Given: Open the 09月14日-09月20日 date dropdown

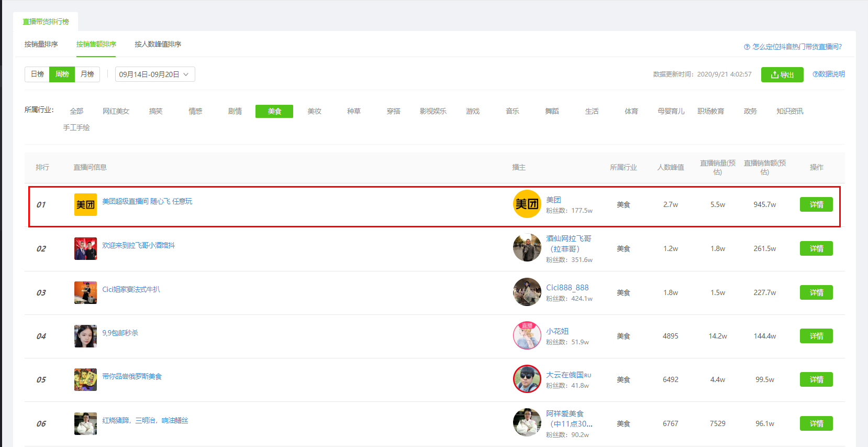Looking at the screenshot, I should pyautogui.click(x=155, y=74).
